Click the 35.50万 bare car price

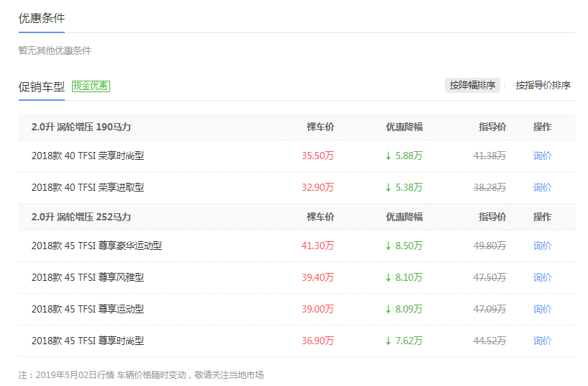pyautogui.click(x=317, y=156)
